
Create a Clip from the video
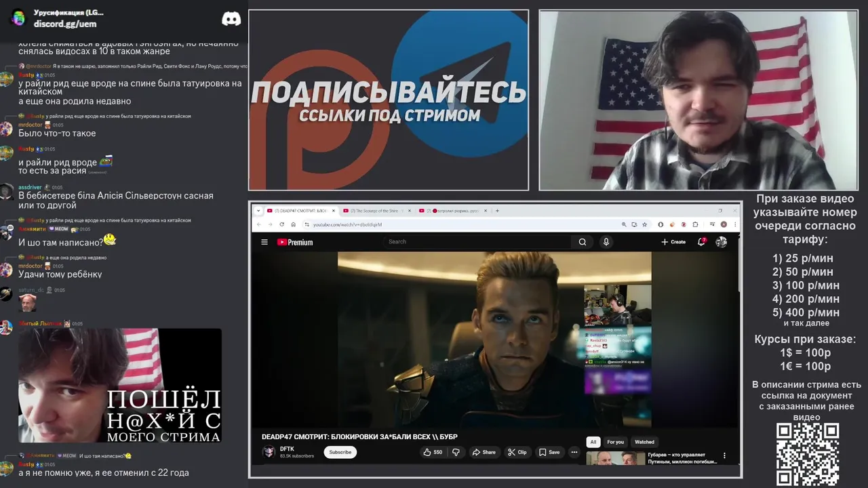point(517,452)
